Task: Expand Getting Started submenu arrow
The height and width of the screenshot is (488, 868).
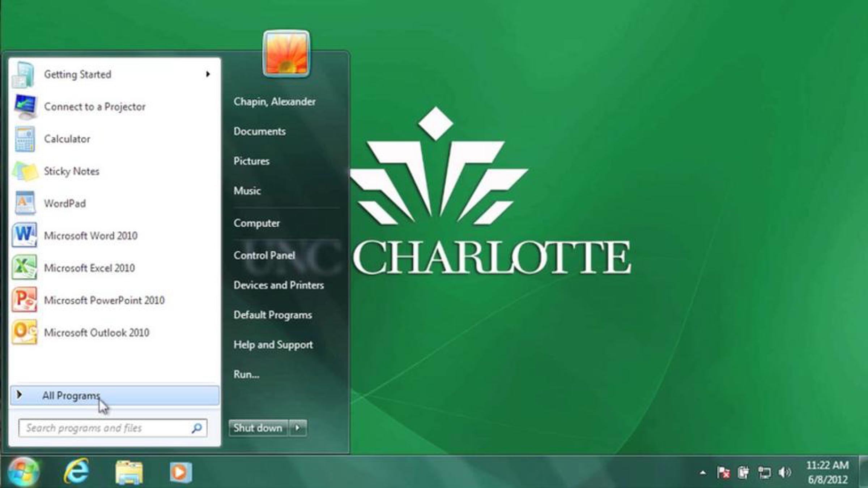Action: click(x=208, y=74)
